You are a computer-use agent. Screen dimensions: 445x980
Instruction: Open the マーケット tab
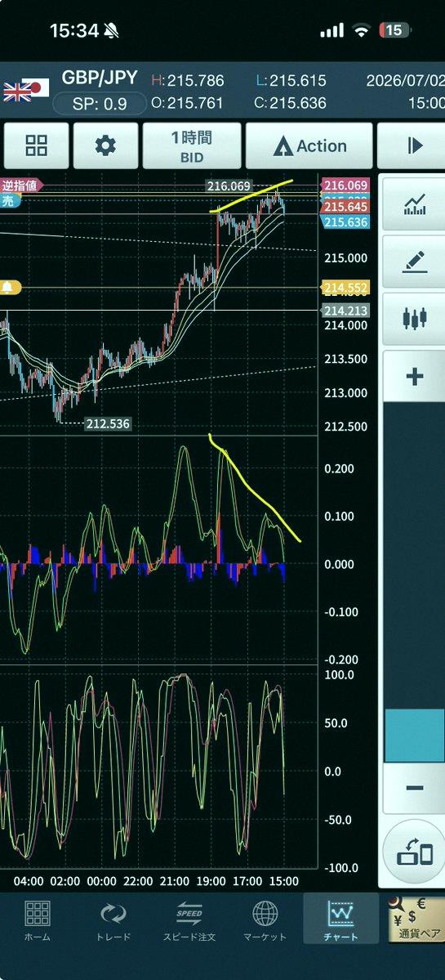265,921
